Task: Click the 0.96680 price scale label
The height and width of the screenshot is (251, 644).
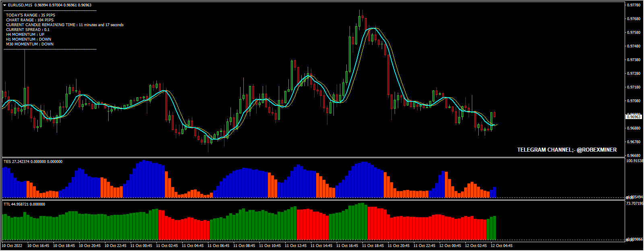Action: (x=634, y=156)
